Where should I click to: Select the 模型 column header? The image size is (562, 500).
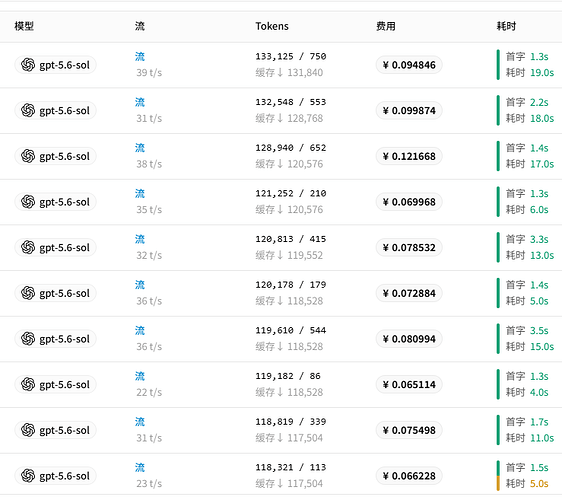point(24,26)
